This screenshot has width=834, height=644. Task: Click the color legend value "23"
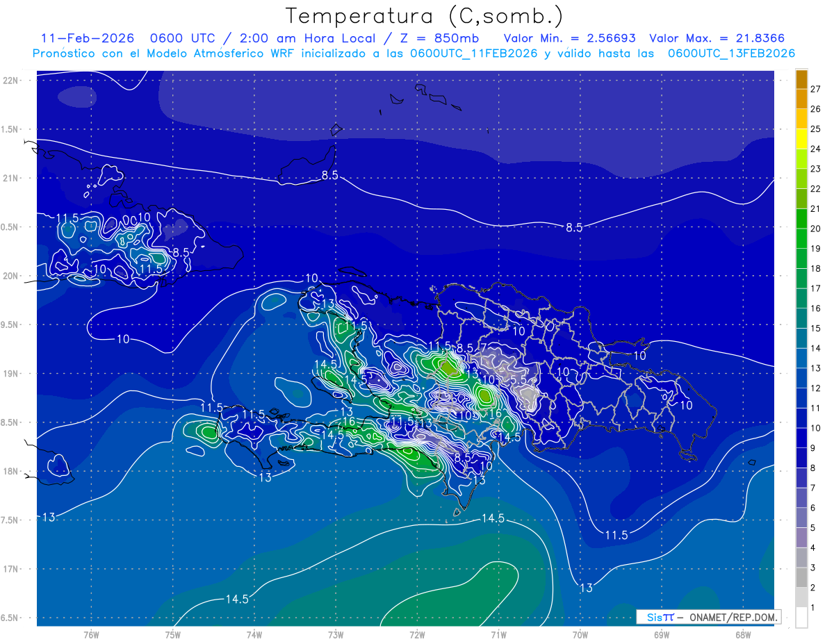(816, 169)
